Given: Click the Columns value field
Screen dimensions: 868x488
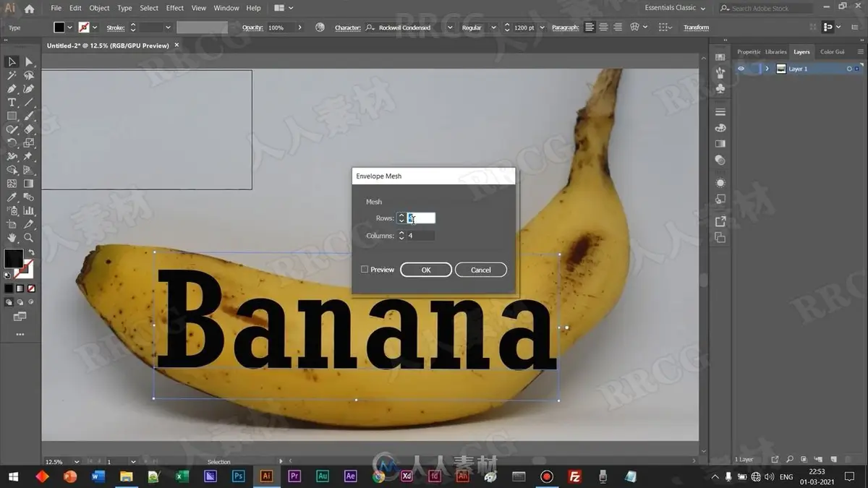Looking at the screenshot, I should coord(421,236).
